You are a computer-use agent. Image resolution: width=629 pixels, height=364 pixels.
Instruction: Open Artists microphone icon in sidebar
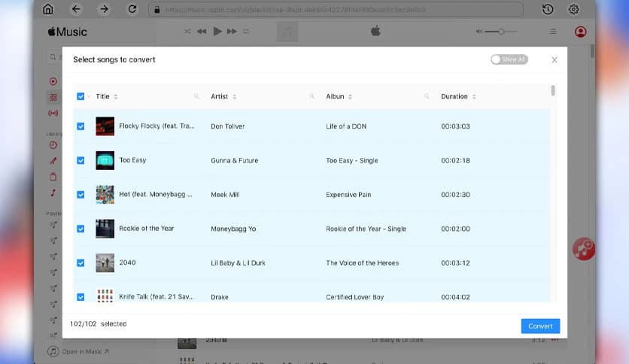click(x=53, y=161)
